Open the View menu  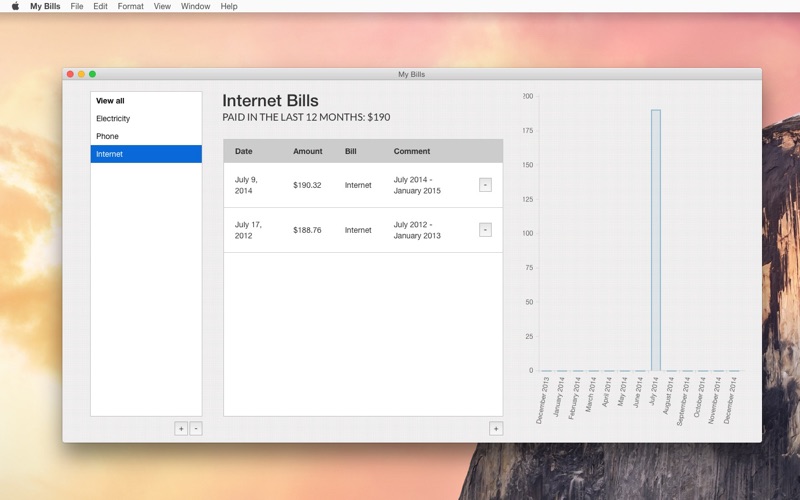coord(162,6)
